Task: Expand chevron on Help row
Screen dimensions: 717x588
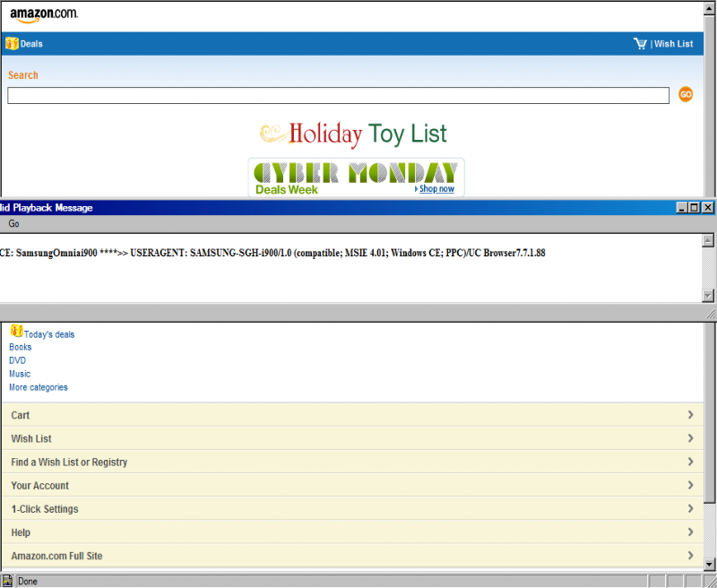Action: 690,532
